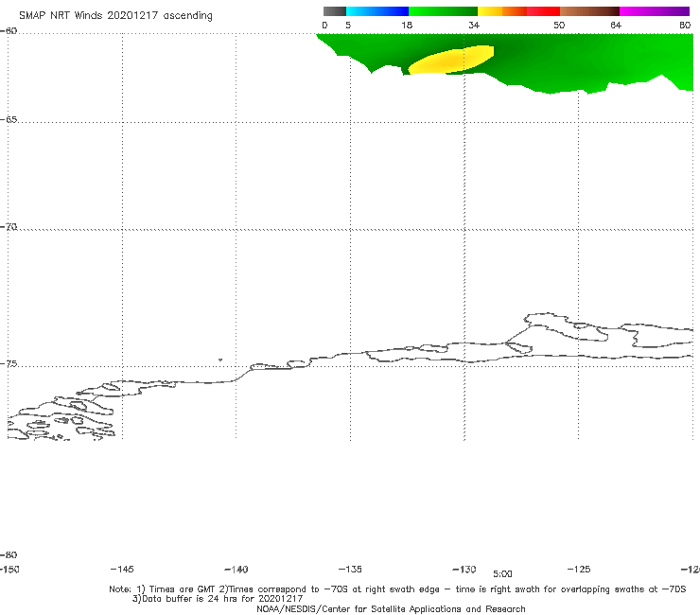700x615 pixels.
Task: Click the green segment of the wind color bar
Action: 443,11
